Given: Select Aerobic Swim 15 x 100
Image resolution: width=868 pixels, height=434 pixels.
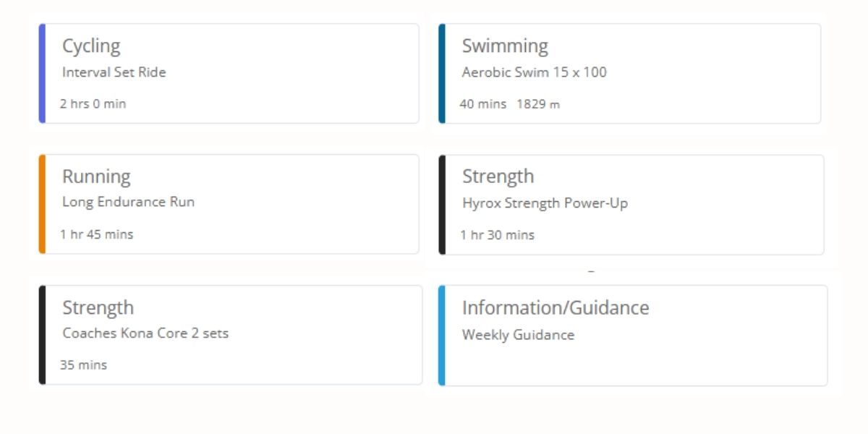Looking at the screenshot, I should (x=534, y=72).
